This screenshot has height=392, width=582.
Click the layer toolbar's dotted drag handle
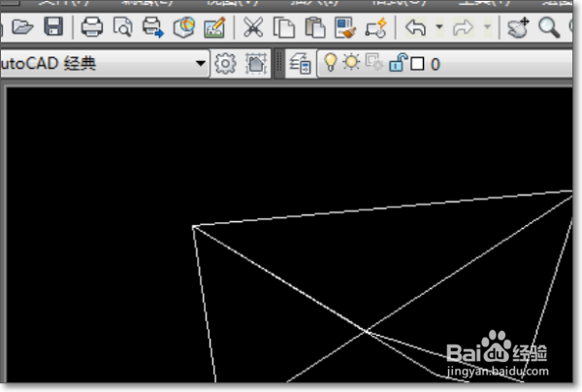pyautogui.click(x=279, y=63)
